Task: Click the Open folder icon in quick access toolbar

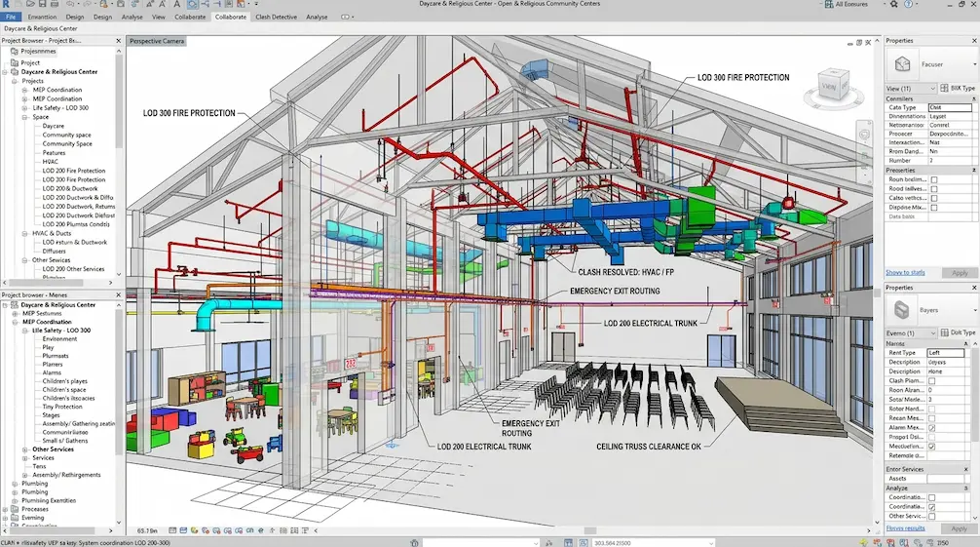Action: point(30,4)
